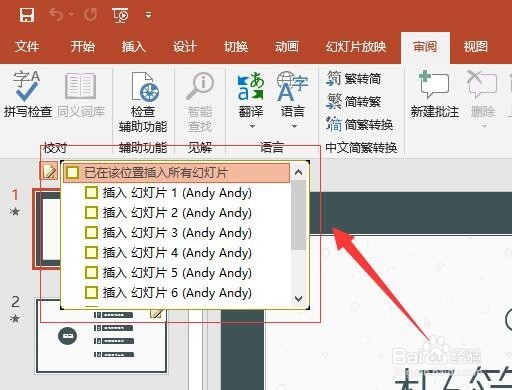The width and height of the screenshot is (512, 390).
Task: Start slideshow from beginning icon
Action: click(x=120, y=15)
